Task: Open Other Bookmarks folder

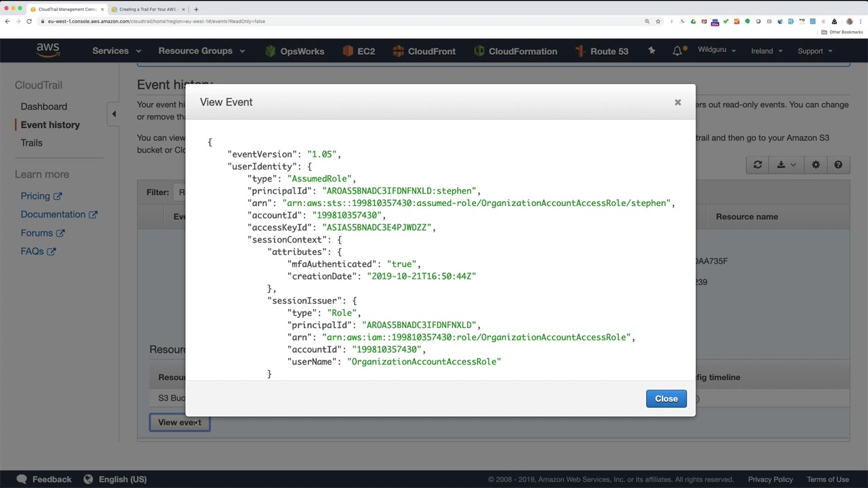Action: 842,32
